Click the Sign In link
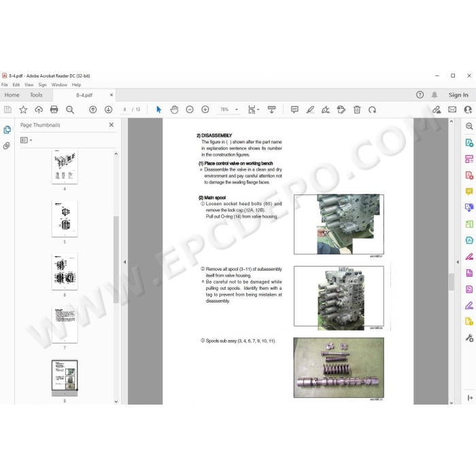 click(458, 95)
